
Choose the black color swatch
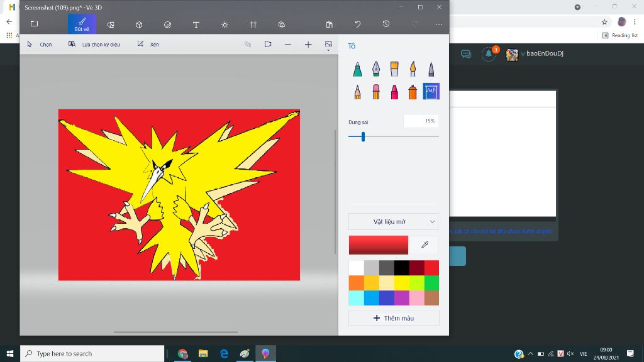(x=401, y=268)
